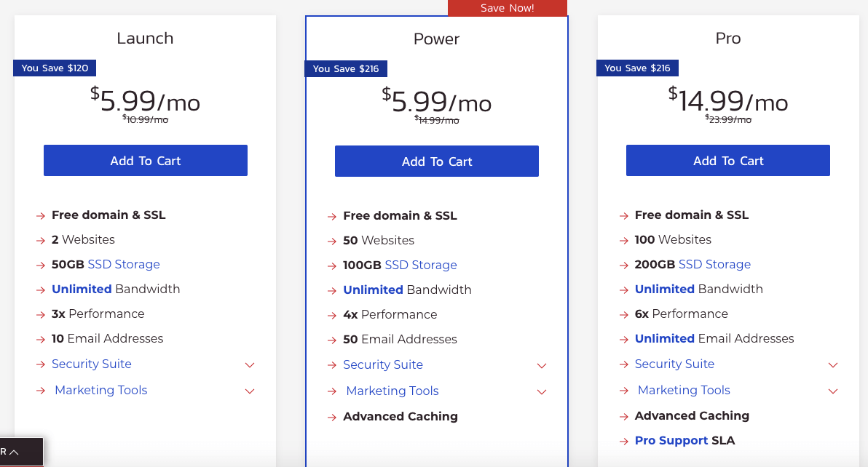
Task: Click the arrow icon beside Advanced Caching in Power
Action: [x=331, y=418]
